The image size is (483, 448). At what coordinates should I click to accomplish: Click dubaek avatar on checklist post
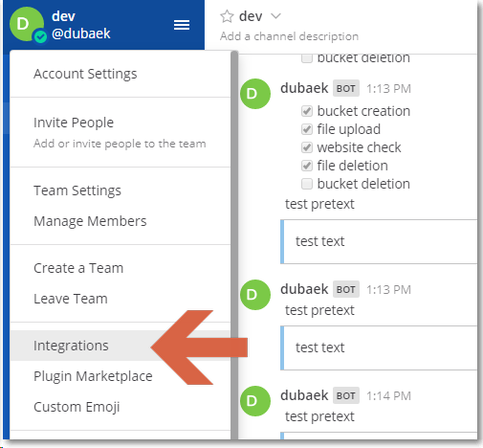tap(255, 94)
